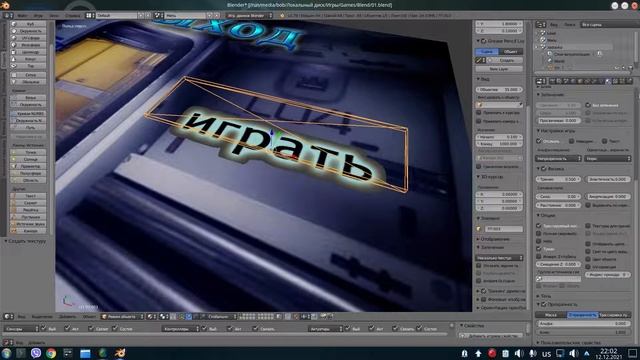640x360 pixels.
Task: Add a Текст object
Action: pos(29,196)
